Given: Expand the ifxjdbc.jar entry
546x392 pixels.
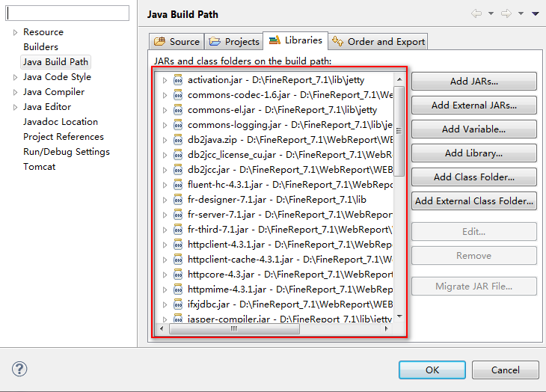Looking at the screenshot, I should click(x=165, y=305).
